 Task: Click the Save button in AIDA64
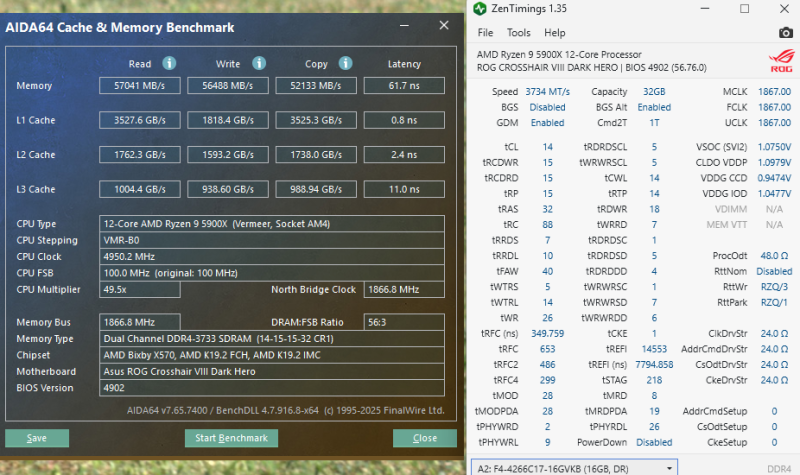tap(37, 438)
